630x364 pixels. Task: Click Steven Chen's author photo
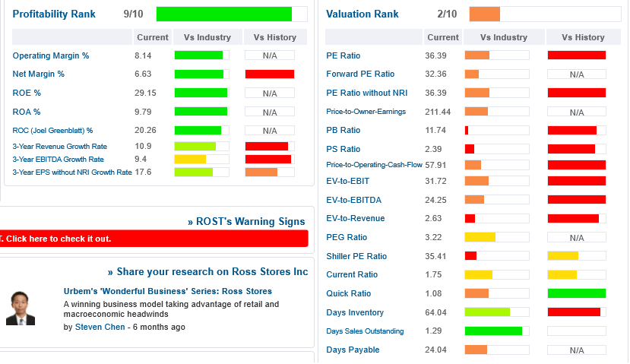21,309
